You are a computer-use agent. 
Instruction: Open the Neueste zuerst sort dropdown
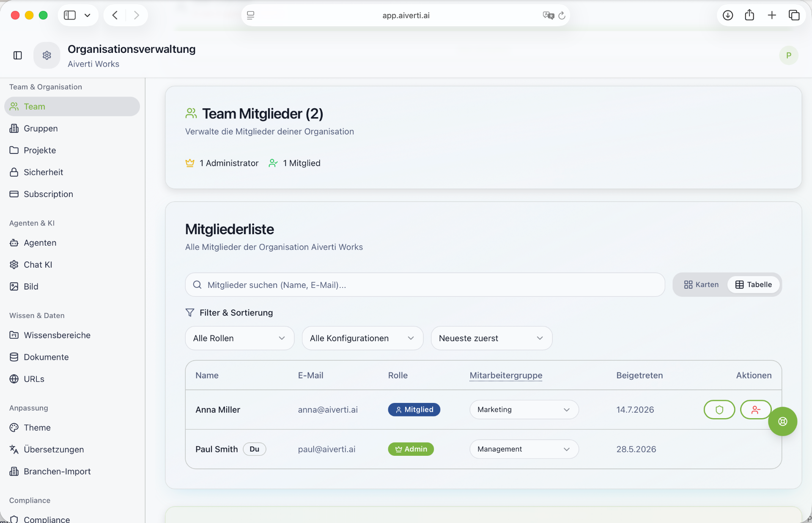(491, 338)
